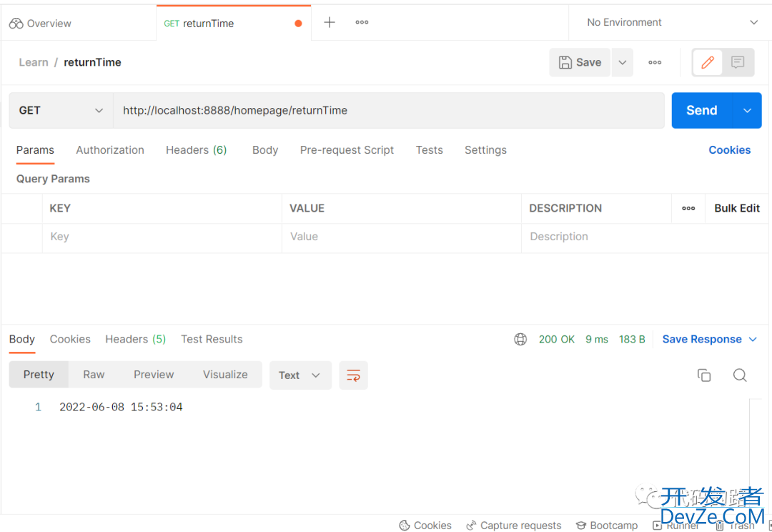
Task: Open the Pre-request Script tab
Action: 347,150
